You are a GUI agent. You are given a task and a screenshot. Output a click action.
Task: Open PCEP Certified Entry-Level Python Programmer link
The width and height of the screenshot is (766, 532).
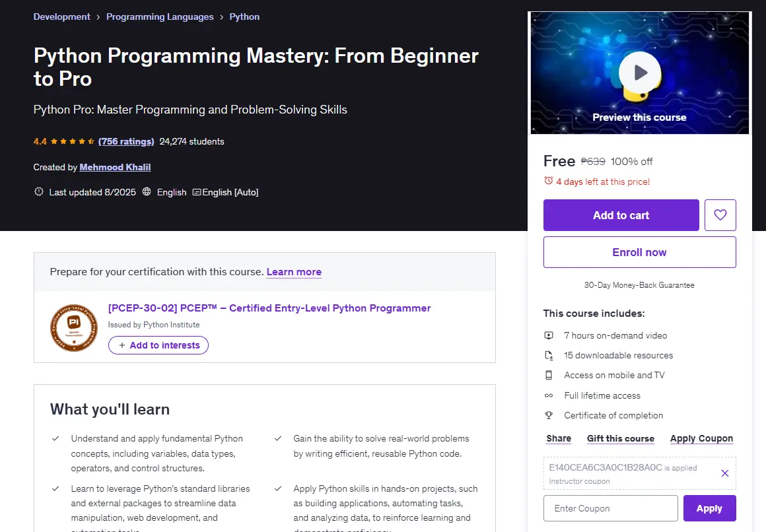click(269, 308)
